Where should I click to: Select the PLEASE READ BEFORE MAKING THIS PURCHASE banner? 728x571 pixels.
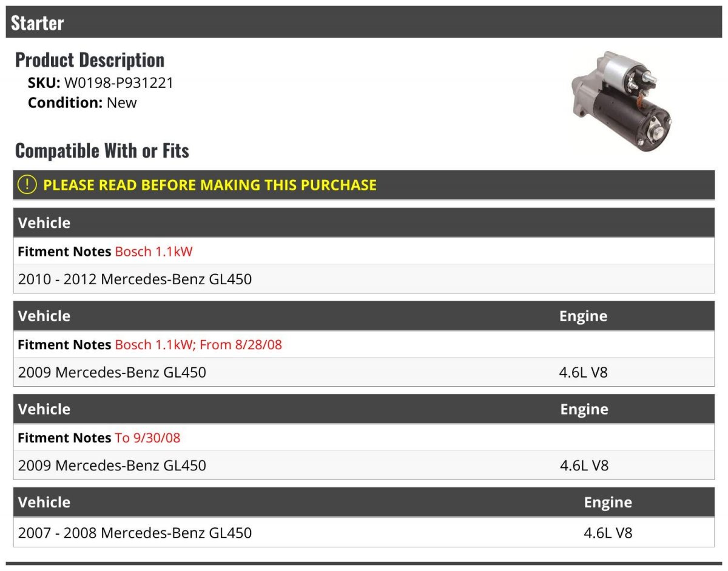(x=364, y=185)
